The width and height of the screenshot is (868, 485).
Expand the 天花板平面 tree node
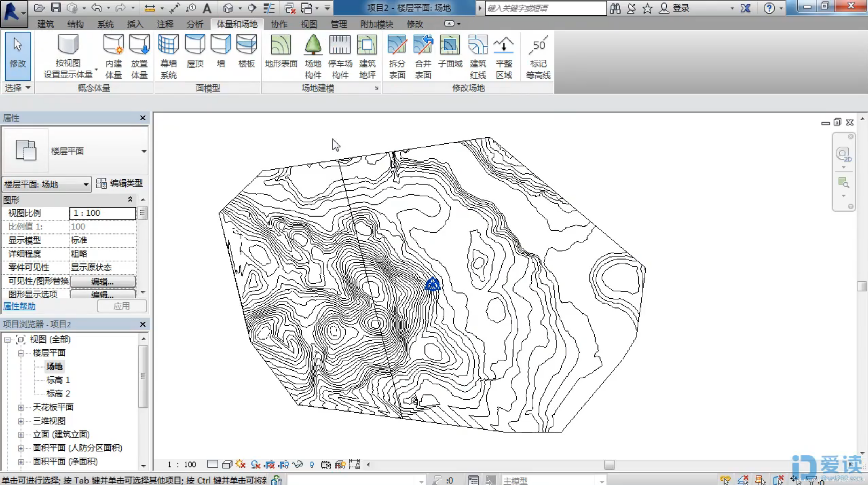click(x=21, y=407)
